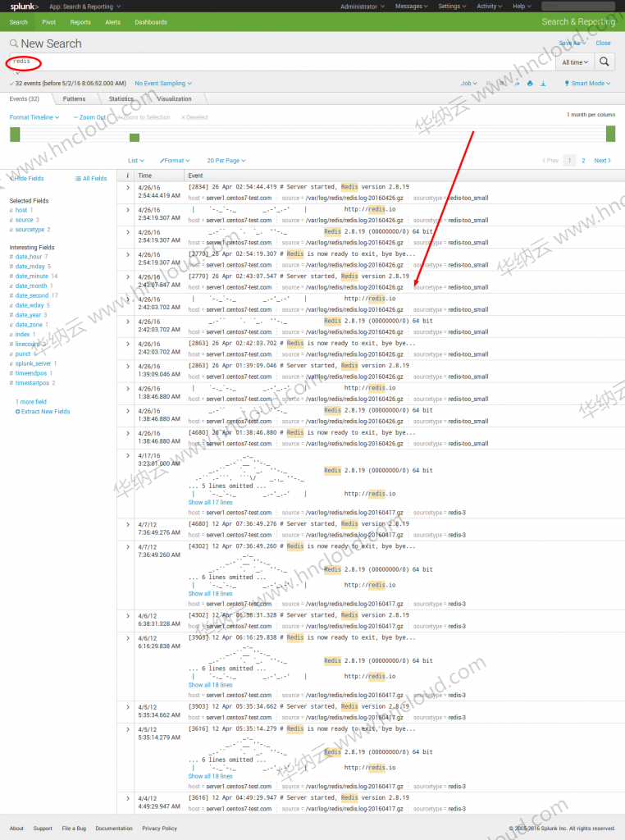625x840 pixels.
Task: Open Reports in navigation bar
Action: point(80,22)
